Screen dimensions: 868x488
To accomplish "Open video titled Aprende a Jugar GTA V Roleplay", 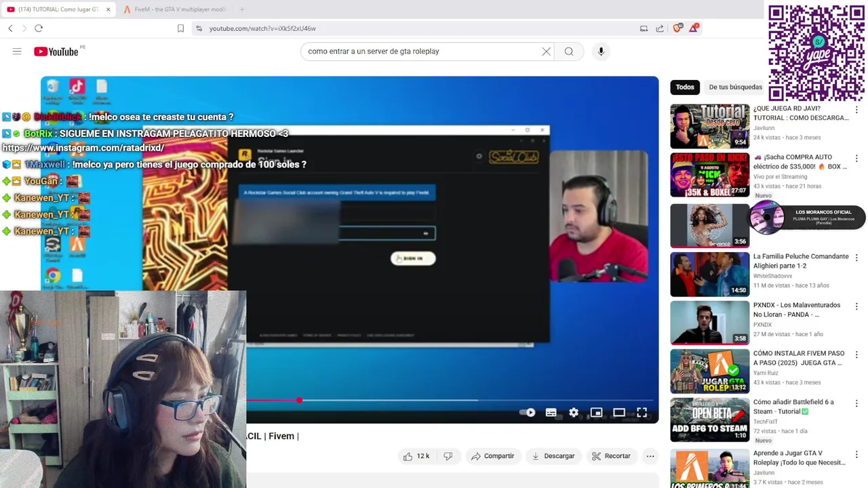I will pyautogui.click(x=799, y=457).
